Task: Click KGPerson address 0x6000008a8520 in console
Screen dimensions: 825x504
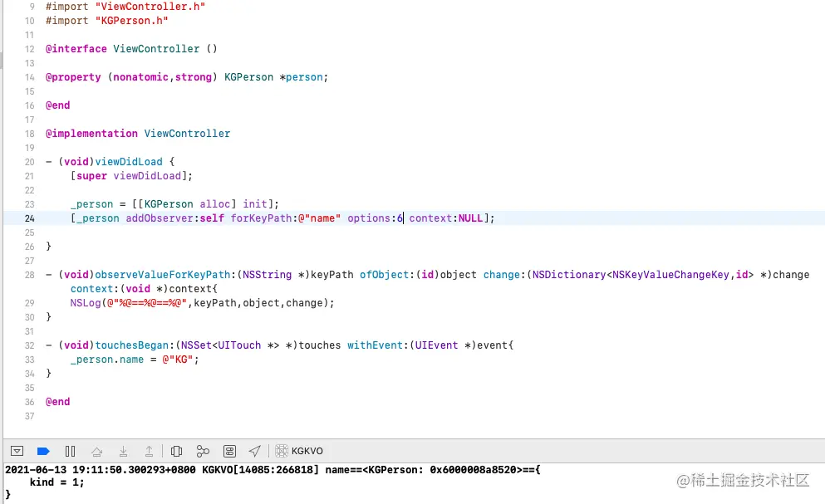Action: [x=473, y=470]
